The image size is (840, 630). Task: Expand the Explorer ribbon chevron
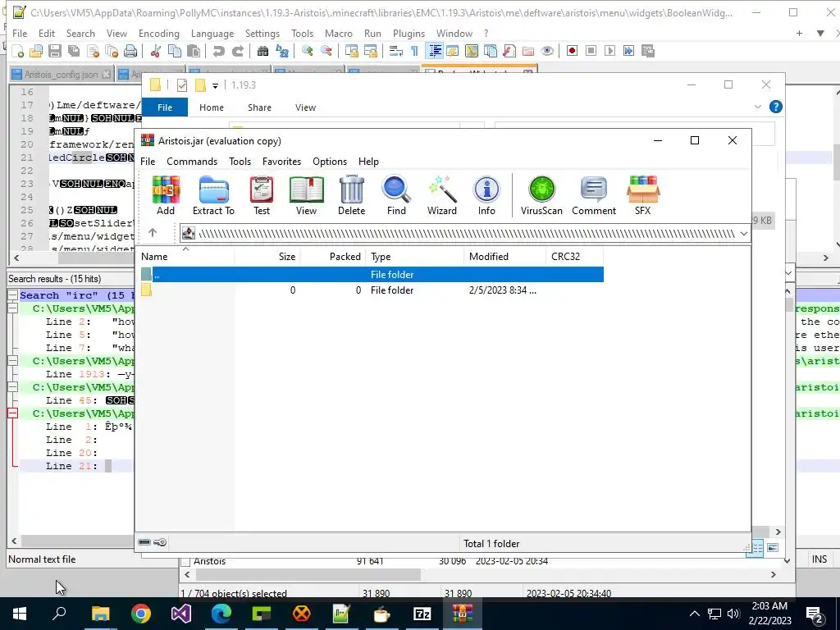(757, 107)
